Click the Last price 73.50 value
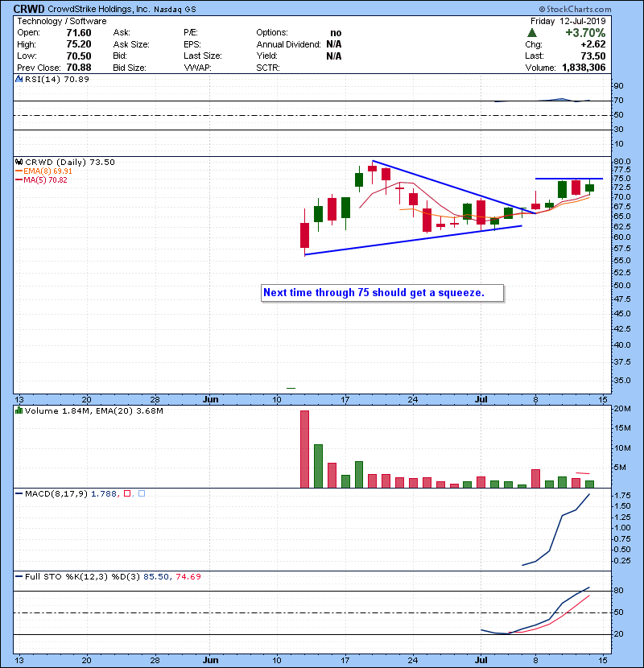Viewport: 644px width, 668px height. 592,56
